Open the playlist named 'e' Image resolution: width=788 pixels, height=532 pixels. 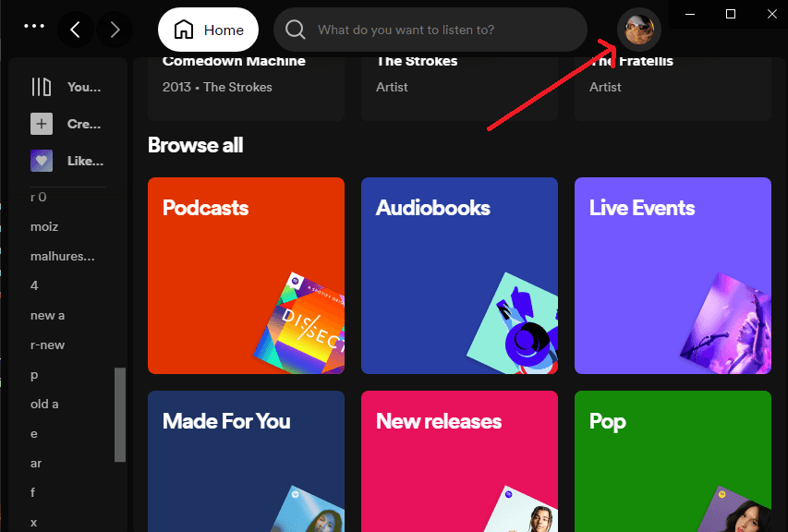point(33,433)
